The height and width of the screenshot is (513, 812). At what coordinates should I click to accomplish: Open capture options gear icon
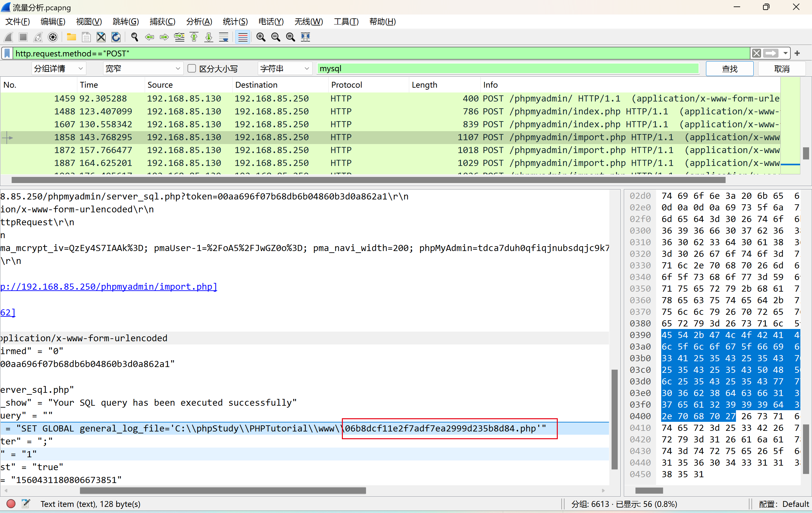click(x=53, y=37)
